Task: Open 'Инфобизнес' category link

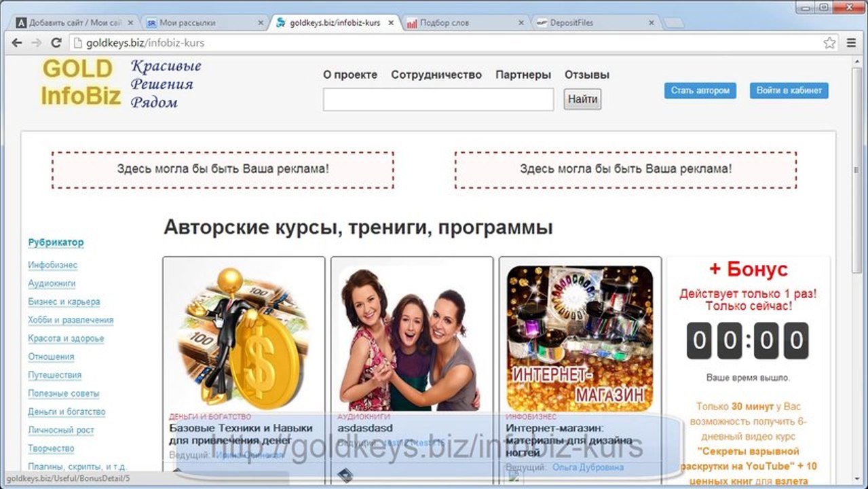Action: (53, 265)
